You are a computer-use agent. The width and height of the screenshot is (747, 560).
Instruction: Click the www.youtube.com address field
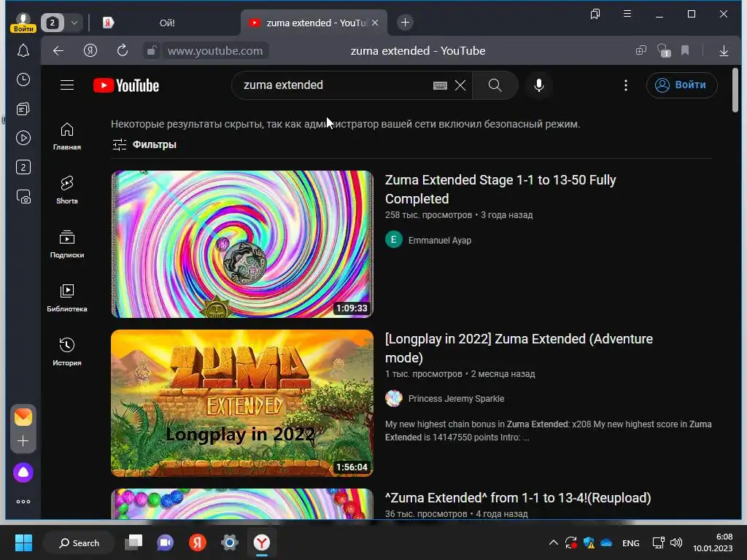point(215,50)
